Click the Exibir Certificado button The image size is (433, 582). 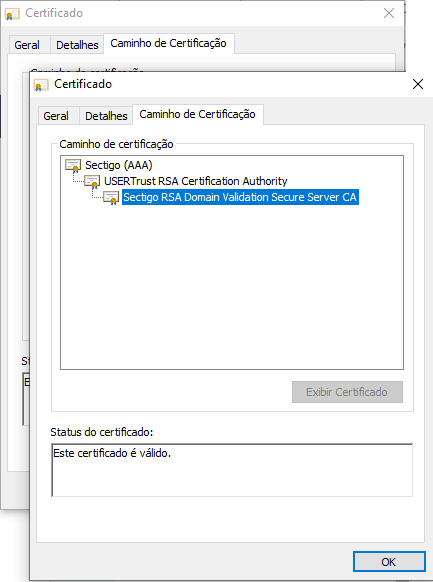coord(347,392)
